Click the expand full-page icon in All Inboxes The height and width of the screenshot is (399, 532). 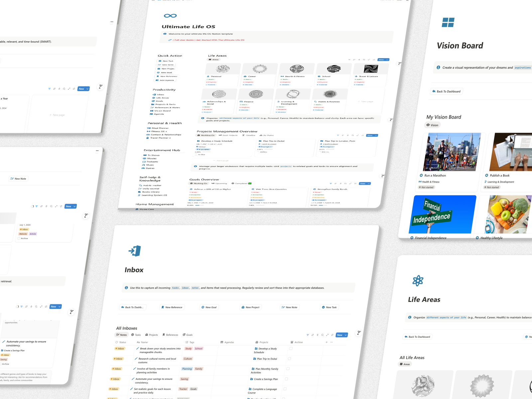click(x=327, y=335)
